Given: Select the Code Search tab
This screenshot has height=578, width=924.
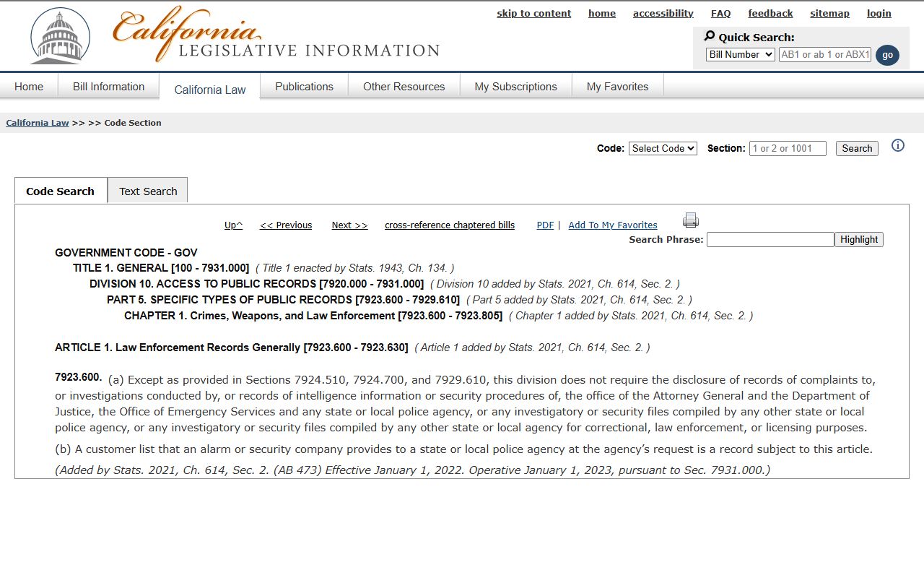Looking at the screenshot, I should pyautogui.click(x=61, y=191).
